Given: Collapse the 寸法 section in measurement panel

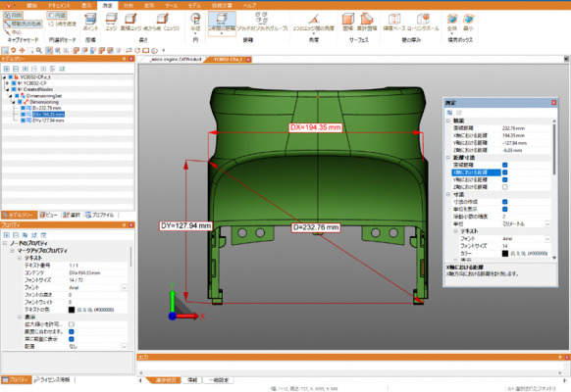Looking at the screenshot, I should click(448, 195).
